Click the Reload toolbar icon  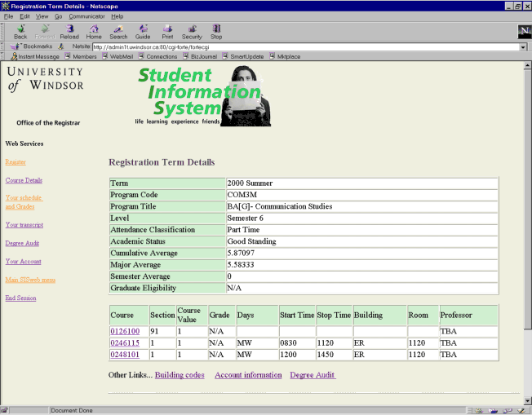pos(69,31)
